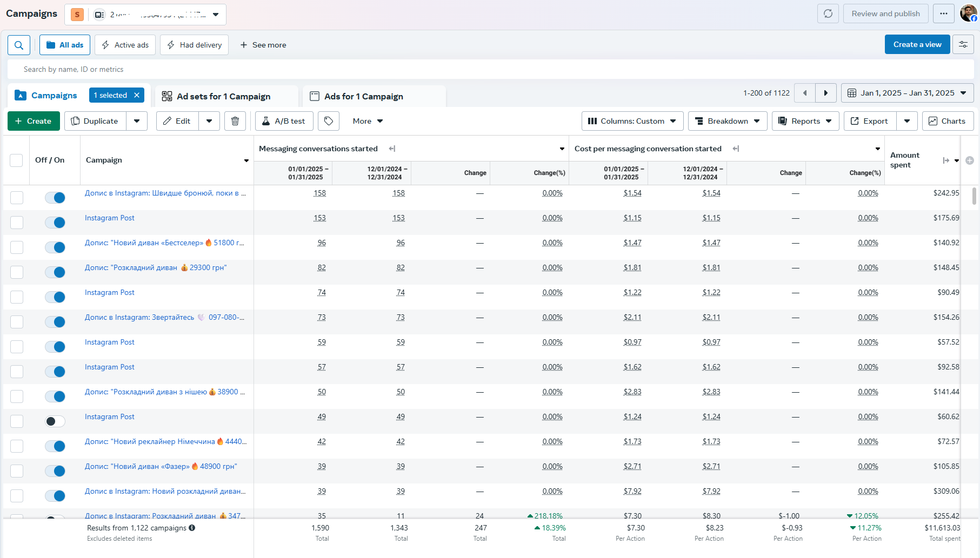Select the Active ads filter

125,45
